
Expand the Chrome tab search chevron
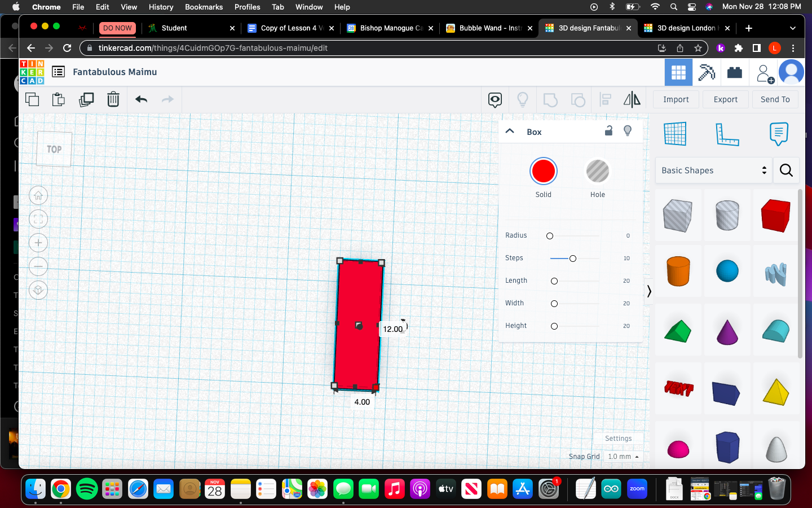click(792, 28)
